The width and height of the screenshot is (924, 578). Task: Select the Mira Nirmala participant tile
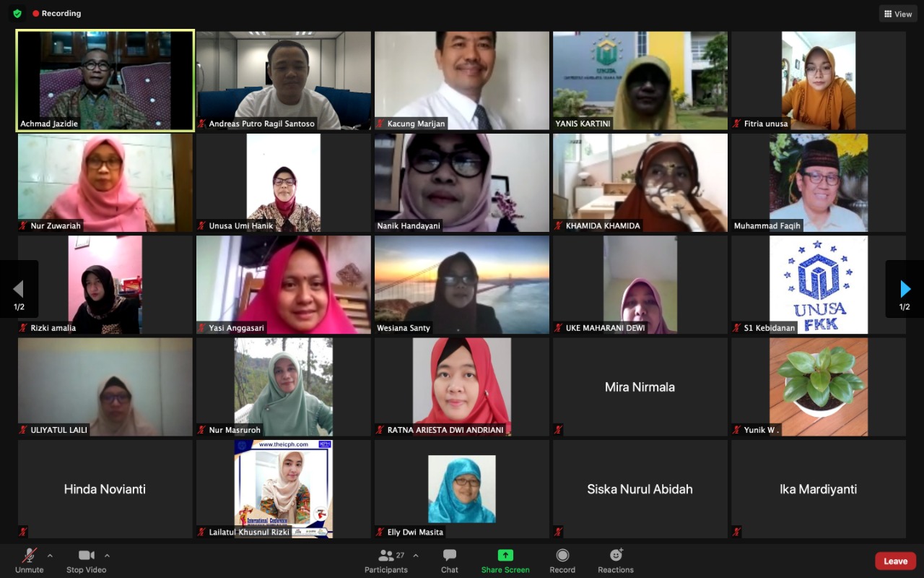pyautogui.click(x=640, y=387)
